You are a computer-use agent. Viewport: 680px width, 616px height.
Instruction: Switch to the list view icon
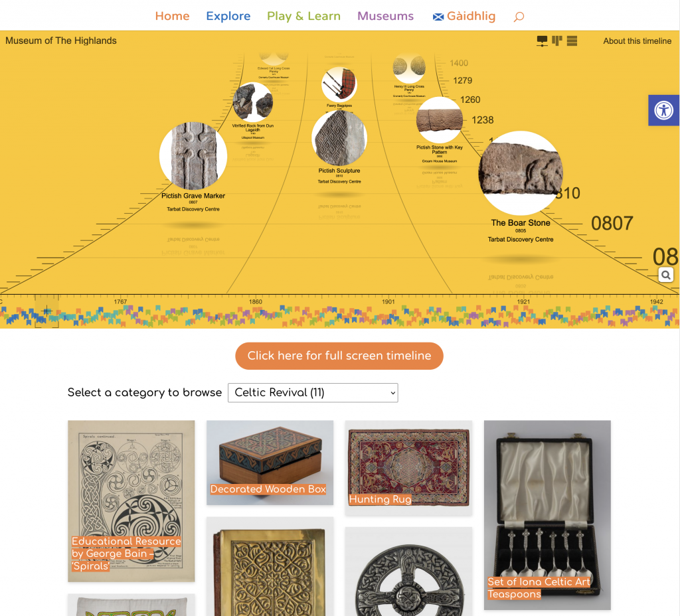tap(572, 40)
